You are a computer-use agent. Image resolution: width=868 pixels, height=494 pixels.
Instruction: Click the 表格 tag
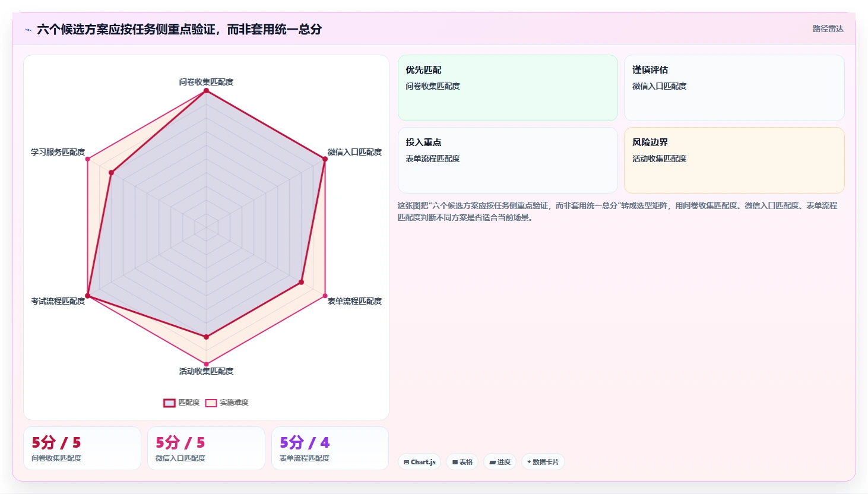click(x=462, y=462)
